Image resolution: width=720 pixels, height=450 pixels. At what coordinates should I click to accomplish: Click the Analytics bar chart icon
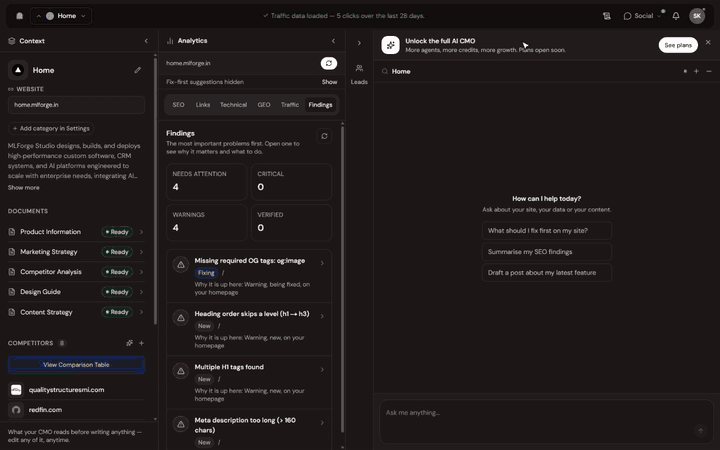pos(170,41)
